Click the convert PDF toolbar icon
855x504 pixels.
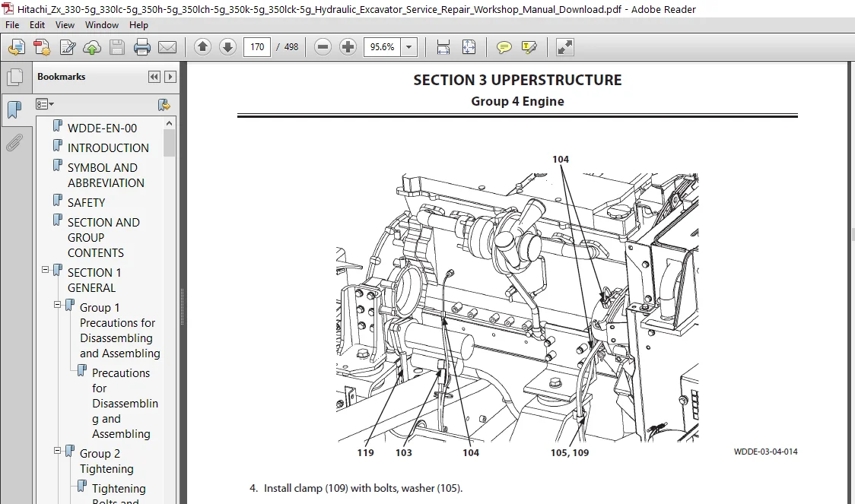point(42,47)
